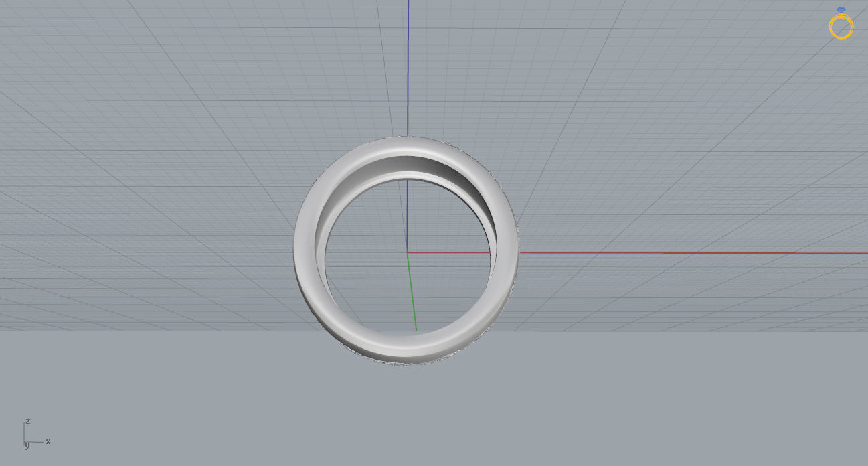Click the gold ring icon with blue gem
The height and width of the screenshot is (466, 868).
tap(841, 23)
